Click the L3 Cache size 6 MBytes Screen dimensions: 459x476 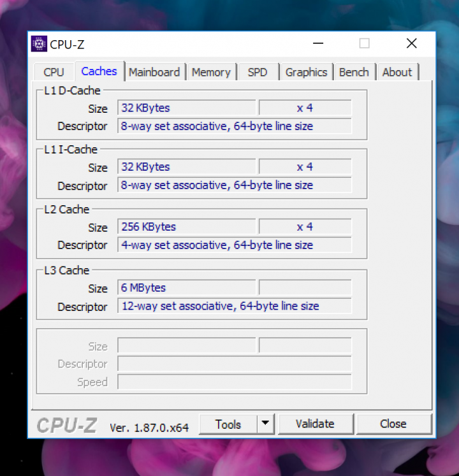coord(187,287)
